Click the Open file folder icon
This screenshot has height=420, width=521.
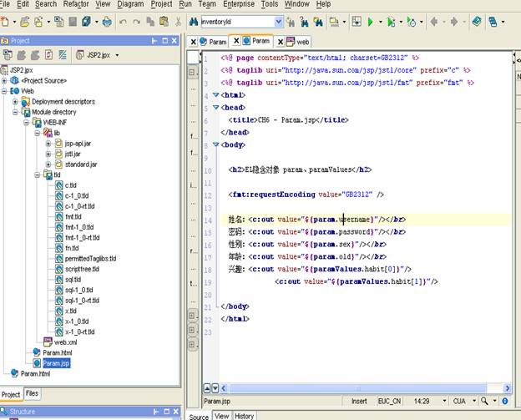(24, 22)
